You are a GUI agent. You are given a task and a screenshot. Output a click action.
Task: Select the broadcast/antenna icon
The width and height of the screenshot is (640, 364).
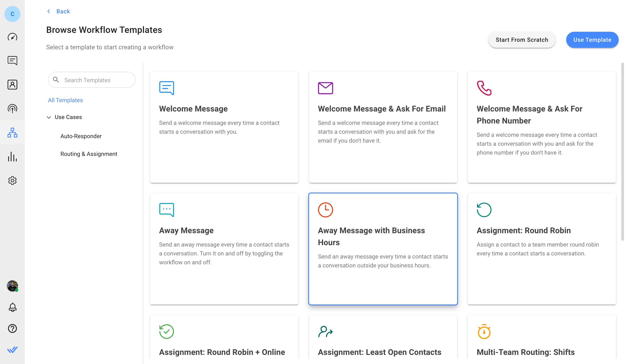[12, 108]
